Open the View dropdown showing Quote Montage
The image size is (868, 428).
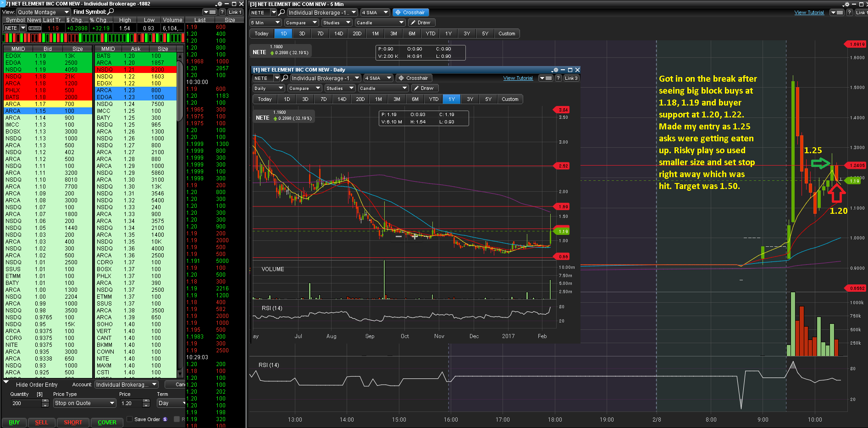pos(43,12)
